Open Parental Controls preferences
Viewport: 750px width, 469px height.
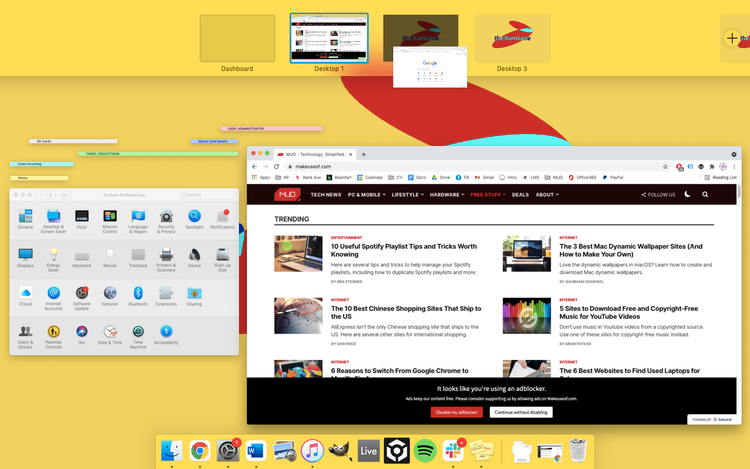click(x=54, y=337)
